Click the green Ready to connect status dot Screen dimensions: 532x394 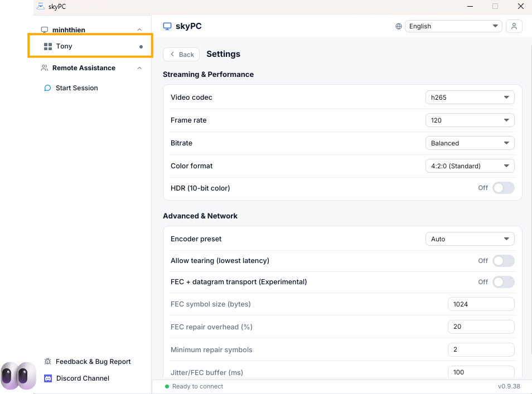[167, 387]
